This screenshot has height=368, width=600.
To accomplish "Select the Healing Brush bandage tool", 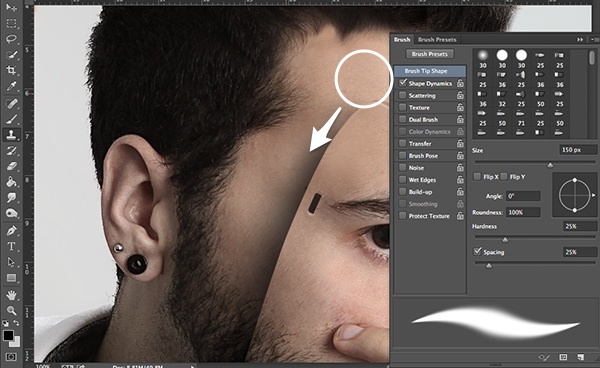I will click(x=11, y=103).
